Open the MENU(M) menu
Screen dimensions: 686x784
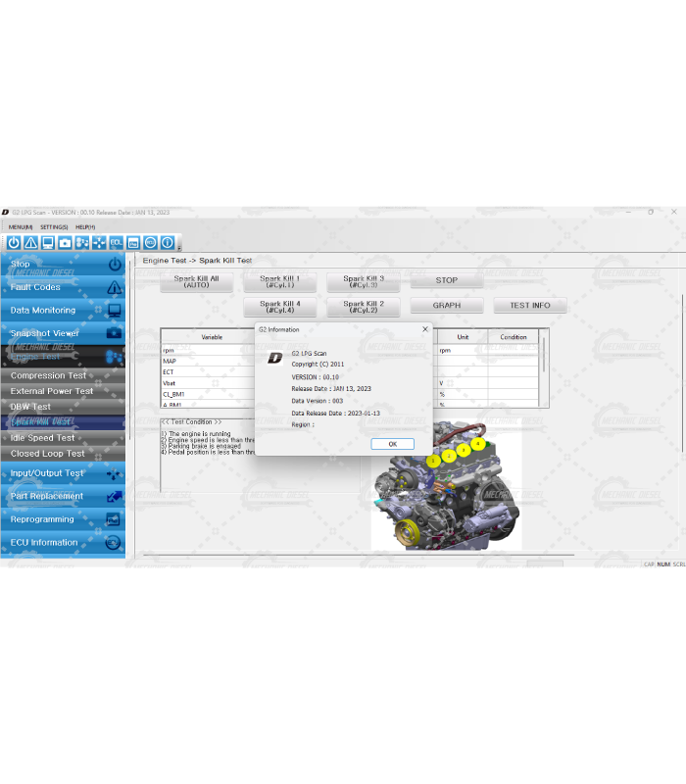click(20, 226)
